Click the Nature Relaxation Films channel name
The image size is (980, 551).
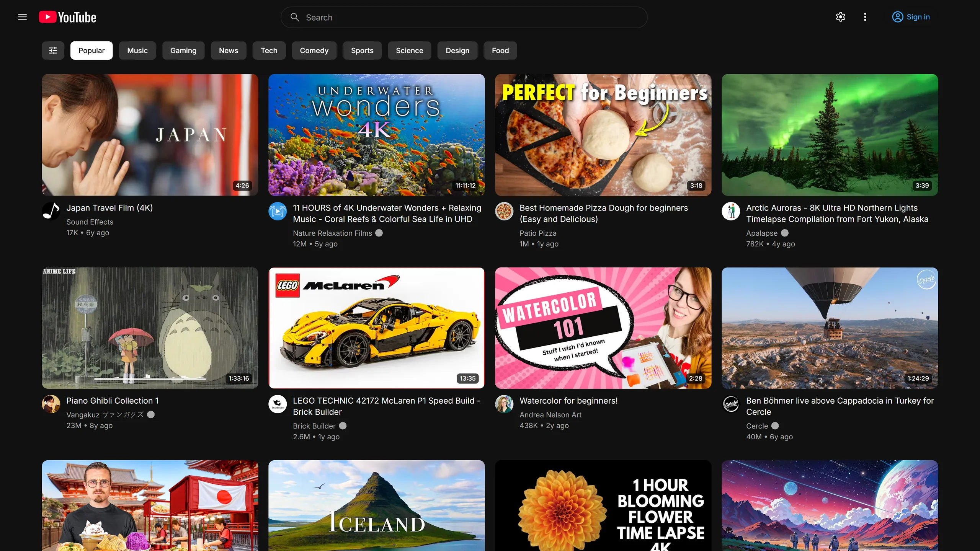(332, 233)
